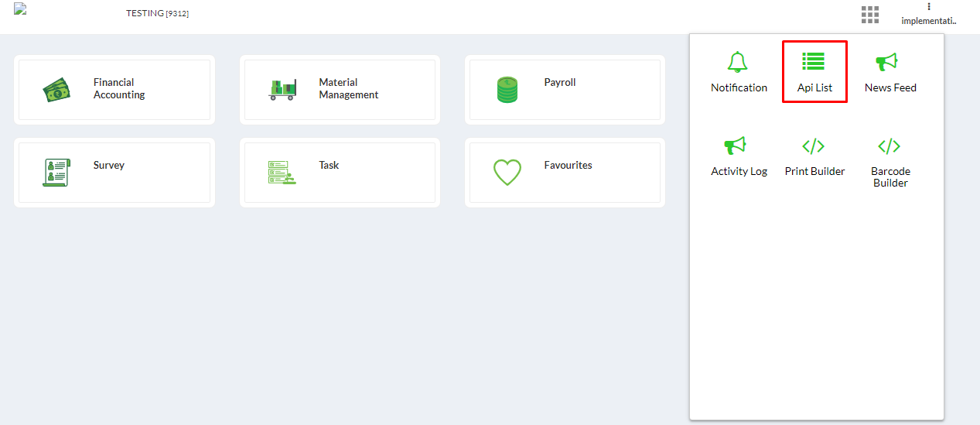Viewport: 980px width, 425px height.
Task: Click the Task list icon
Action: 282,173
